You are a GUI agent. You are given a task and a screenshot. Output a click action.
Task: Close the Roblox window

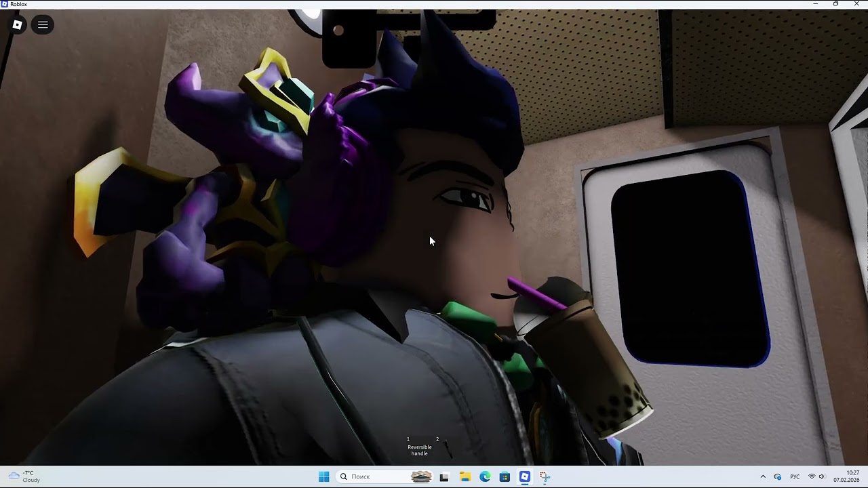click(856, 4)
